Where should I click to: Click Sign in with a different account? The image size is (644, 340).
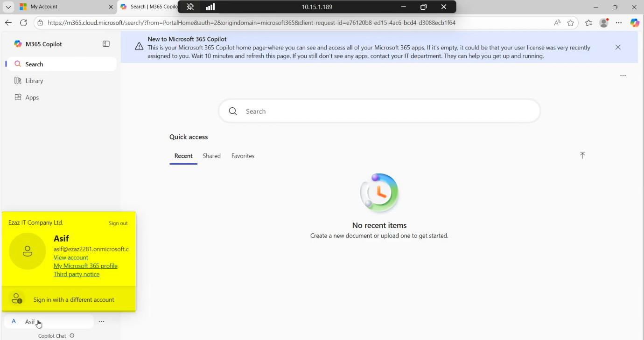[x=69, y=299]
